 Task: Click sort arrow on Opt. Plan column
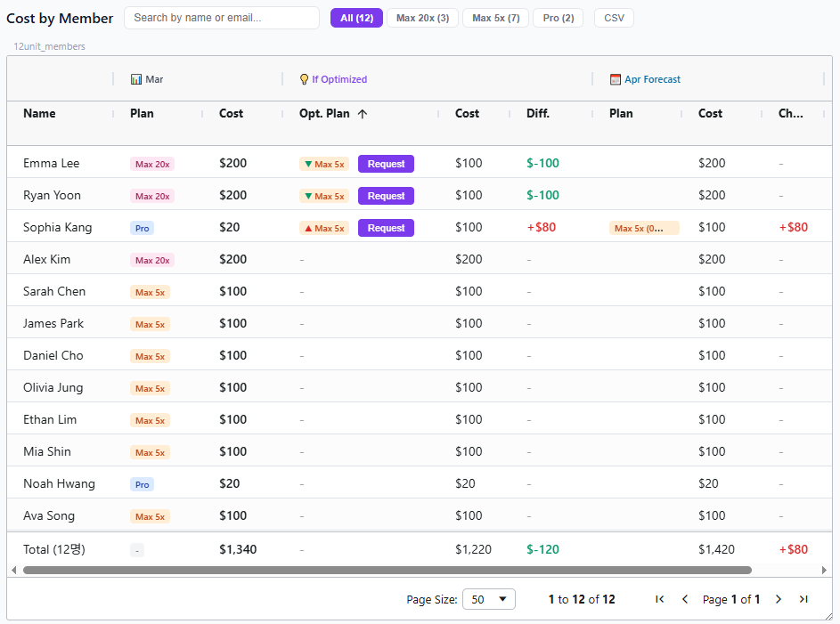[363, 114]
